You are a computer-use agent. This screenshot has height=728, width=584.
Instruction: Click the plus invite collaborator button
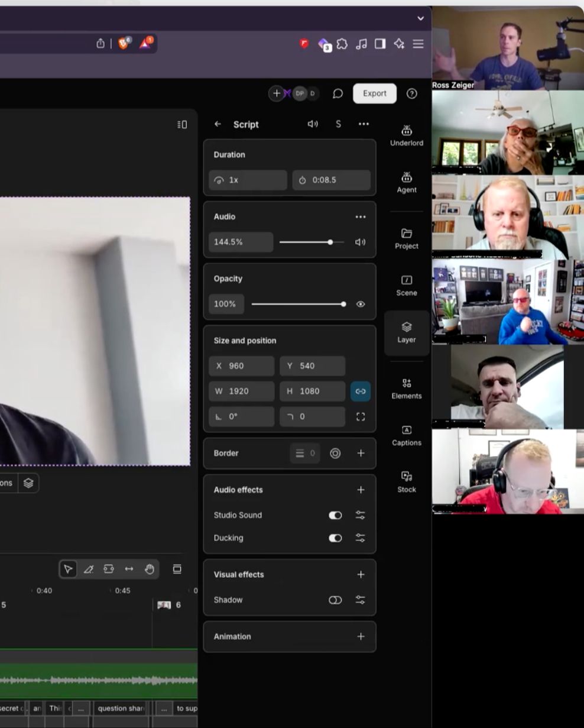pyautogui.click(x=277, y=93)
